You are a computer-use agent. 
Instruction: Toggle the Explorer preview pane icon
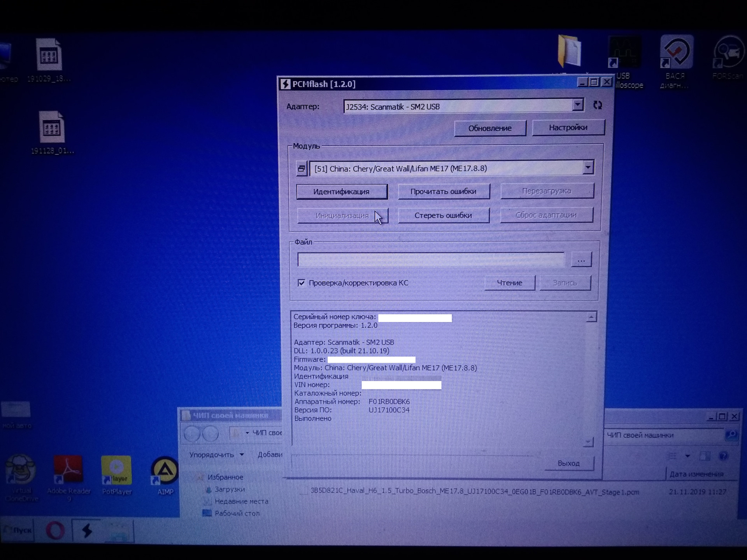[705, 456]
